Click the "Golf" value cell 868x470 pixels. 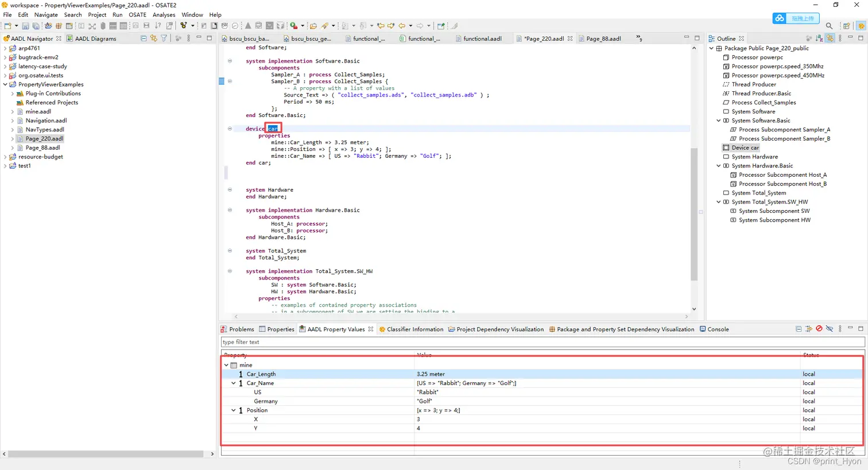(425, 401)
